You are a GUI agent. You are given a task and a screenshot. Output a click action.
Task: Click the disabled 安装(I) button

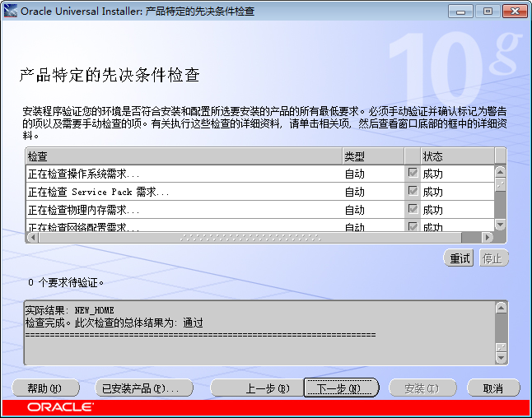coord(422,388)
